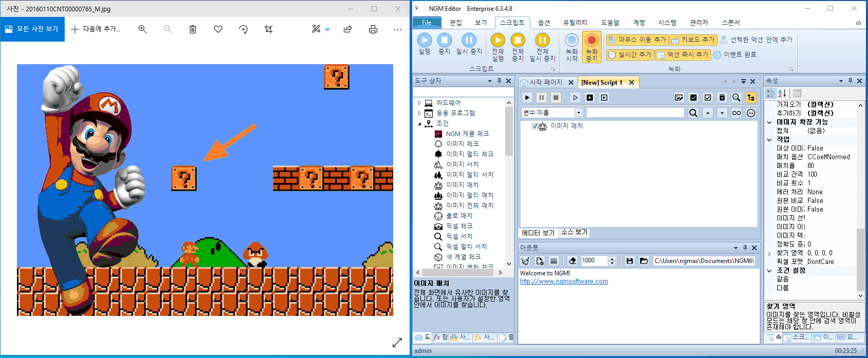Click the clear output broom icon
Image resolution: width=868 pixels, height=358 pixels.
point(525,261)
